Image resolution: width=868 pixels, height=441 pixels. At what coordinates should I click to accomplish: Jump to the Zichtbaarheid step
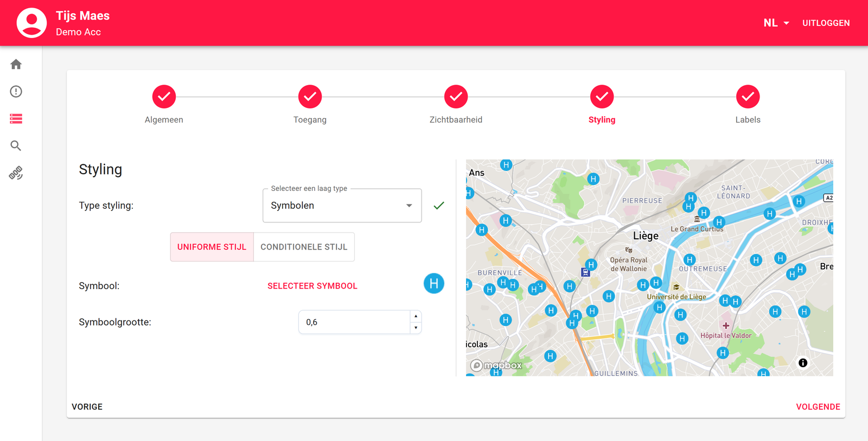(456, 97)
